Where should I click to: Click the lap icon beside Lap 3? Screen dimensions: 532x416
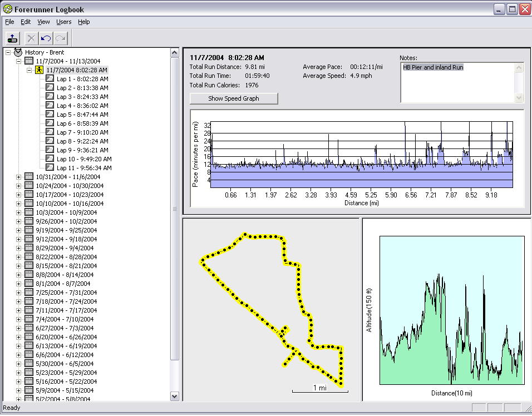tap(50, 97)
